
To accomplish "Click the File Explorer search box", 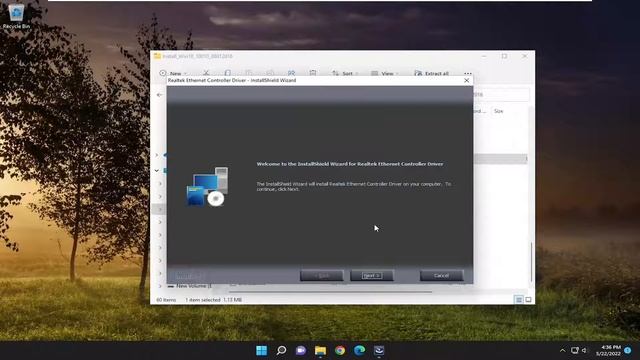I will [x=502, y=95].
